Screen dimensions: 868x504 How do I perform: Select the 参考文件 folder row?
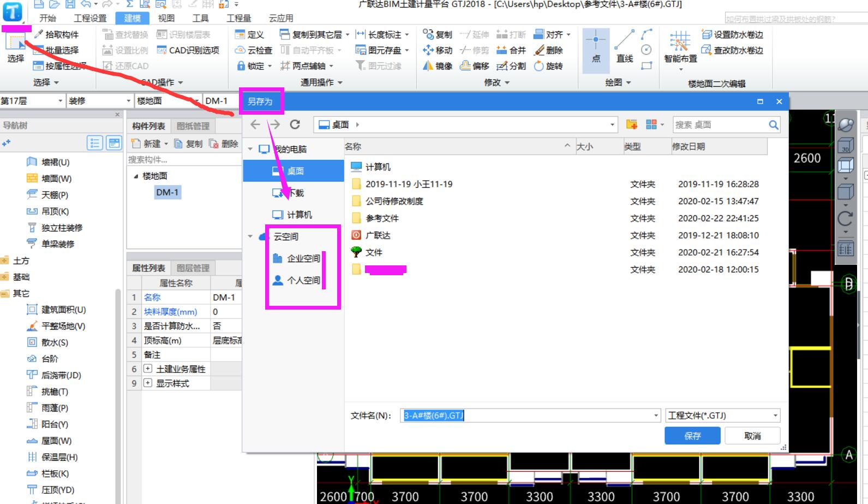(556, 218)
